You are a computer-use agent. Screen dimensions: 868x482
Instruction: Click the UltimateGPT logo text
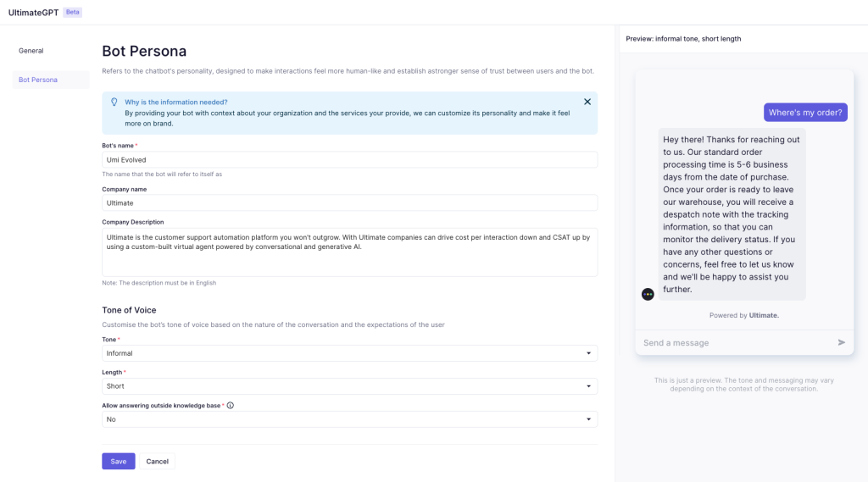click(33, 12)
